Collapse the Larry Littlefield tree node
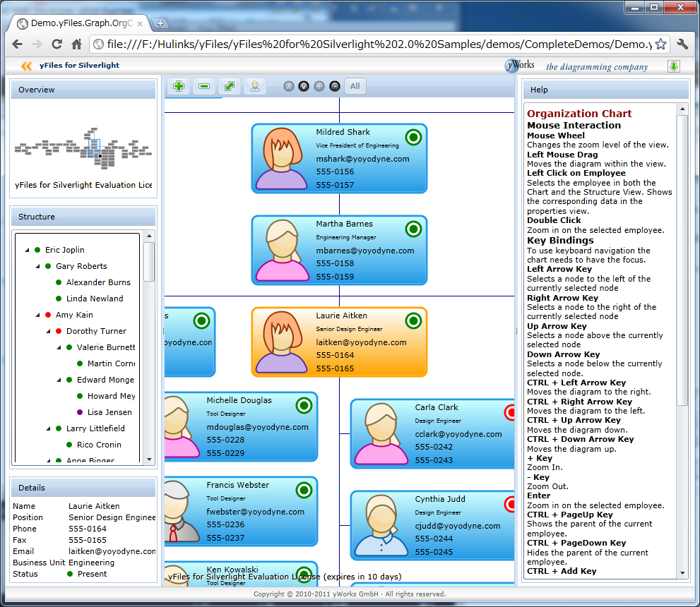 [x=48, y=428]
